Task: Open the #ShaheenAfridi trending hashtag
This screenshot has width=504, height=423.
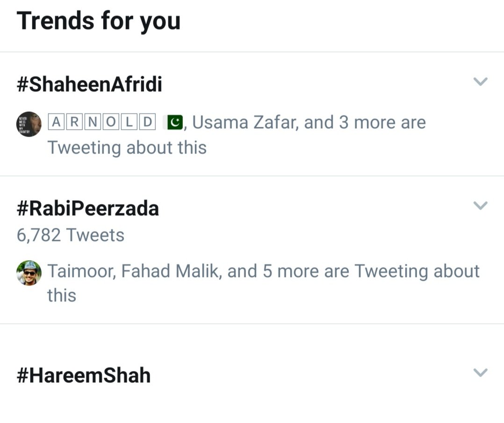Action: pos(89,84)
